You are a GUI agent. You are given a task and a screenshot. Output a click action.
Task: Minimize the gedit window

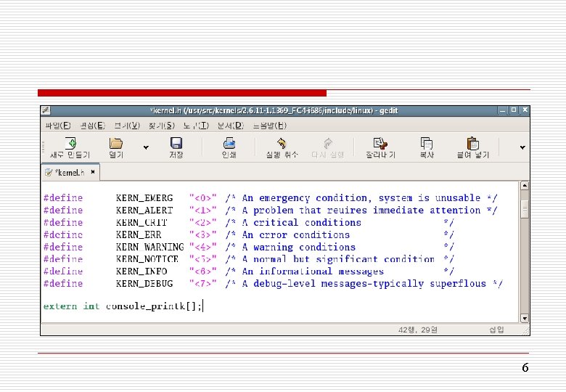point(502,110)
